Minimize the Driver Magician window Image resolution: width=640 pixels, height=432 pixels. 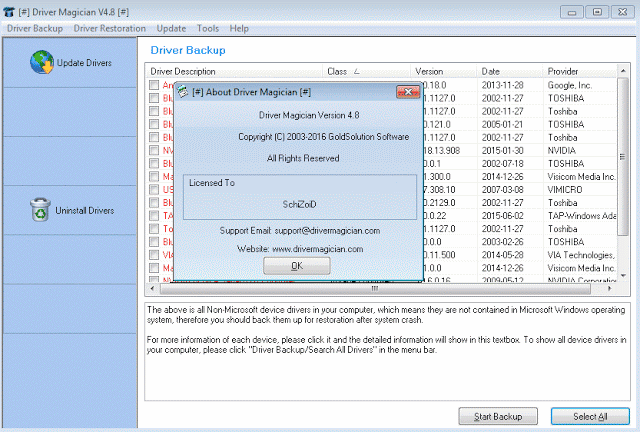click(572, 12)
